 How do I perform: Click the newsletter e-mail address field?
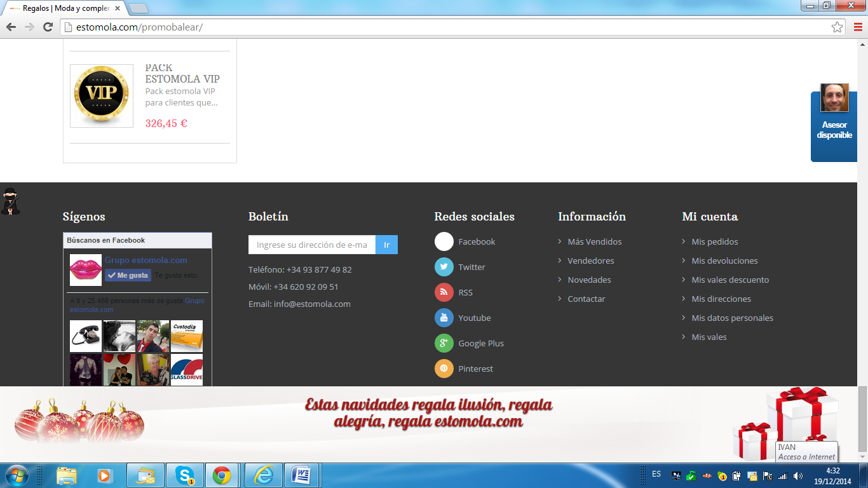coord(312,245)
